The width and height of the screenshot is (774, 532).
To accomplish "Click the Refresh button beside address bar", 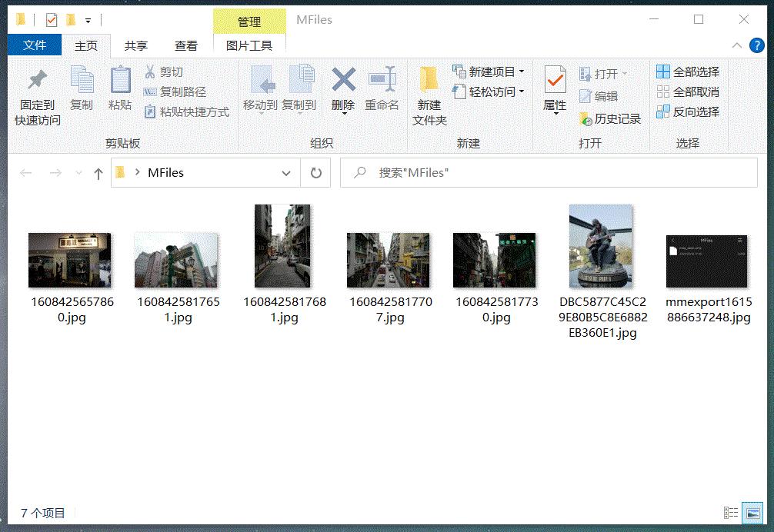I will click(x=316, y=172).
